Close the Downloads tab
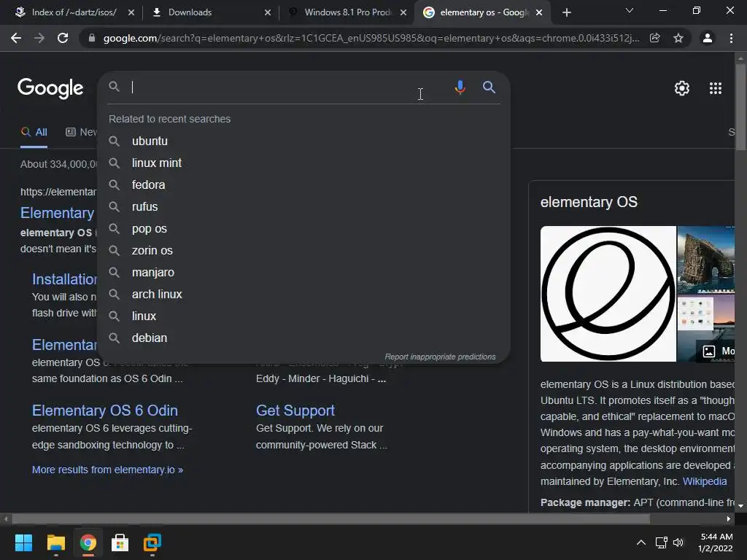The image size is (747, 560). (x=268, y=12)
